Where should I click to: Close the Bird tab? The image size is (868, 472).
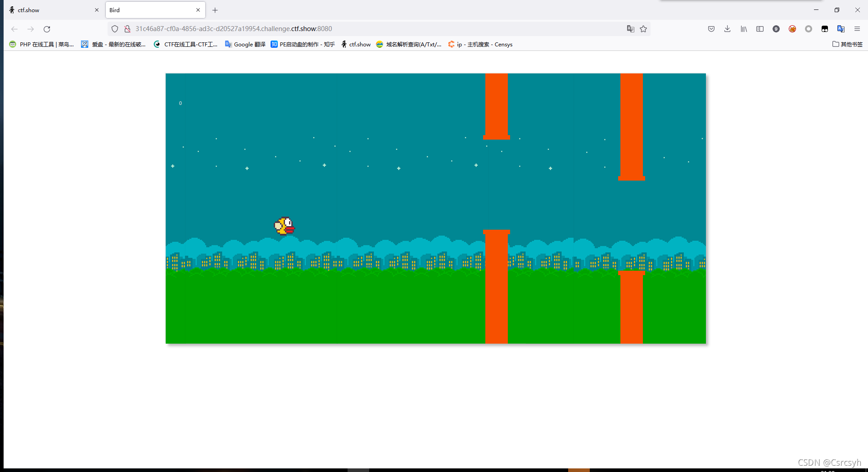(198, 10)
